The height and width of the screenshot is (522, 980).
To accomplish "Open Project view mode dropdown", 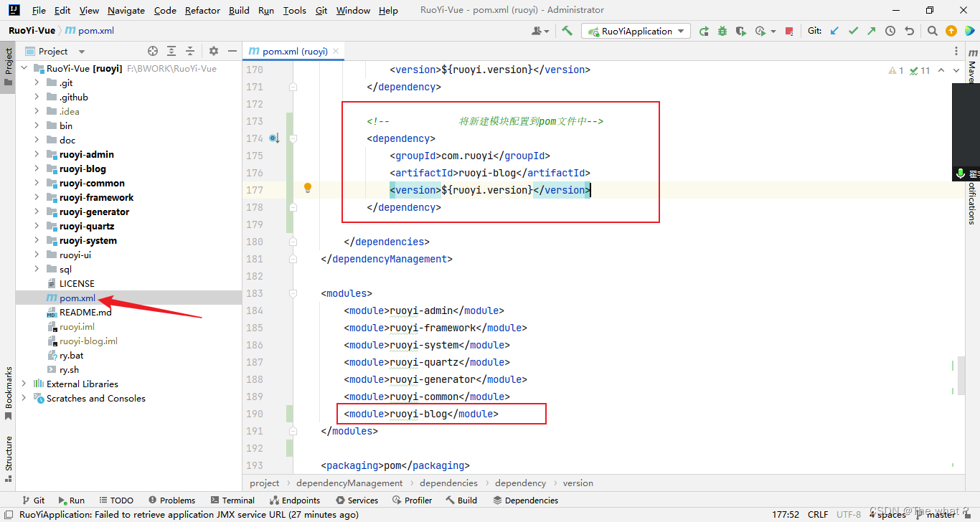I will pos(82,52).
